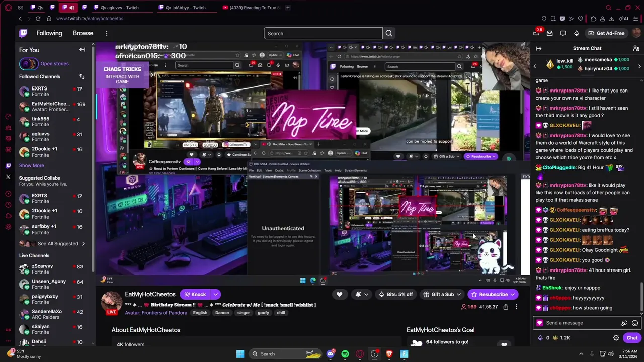The image size is (644, 362).
Task: Click the Get Ad-Free button
Action: point(606,33)
